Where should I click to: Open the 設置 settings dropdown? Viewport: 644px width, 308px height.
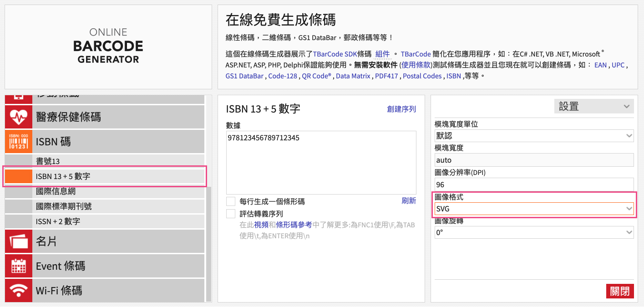click(593, 106)
